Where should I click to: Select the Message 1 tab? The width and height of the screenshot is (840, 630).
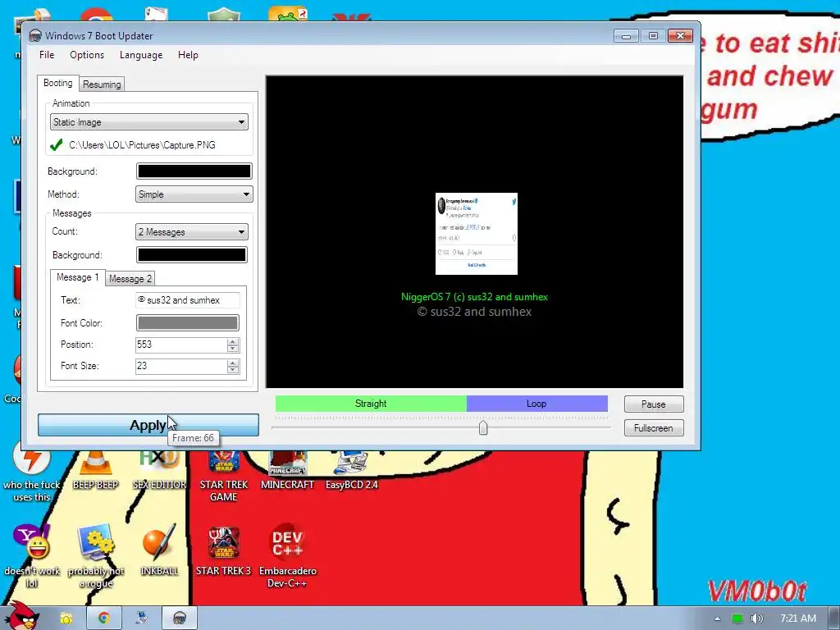[x=78, y=277]
